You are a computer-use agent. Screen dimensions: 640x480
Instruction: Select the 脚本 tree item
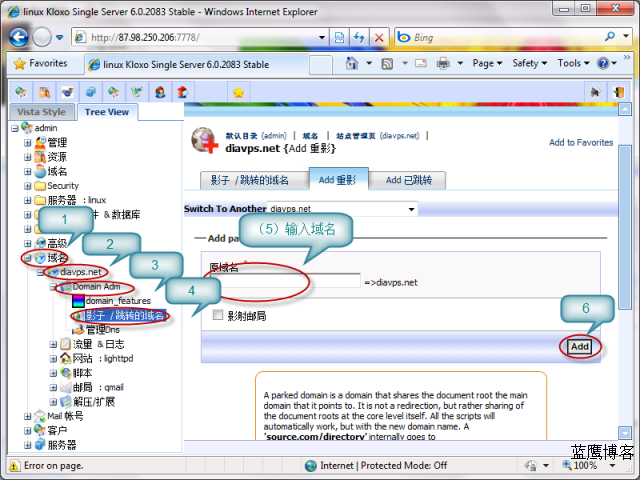click(82, 373)
